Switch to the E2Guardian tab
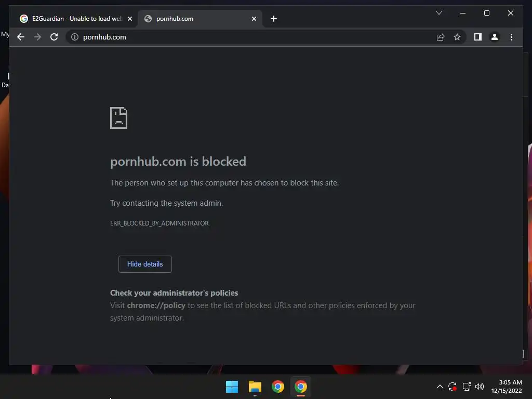 click(76, 19)
